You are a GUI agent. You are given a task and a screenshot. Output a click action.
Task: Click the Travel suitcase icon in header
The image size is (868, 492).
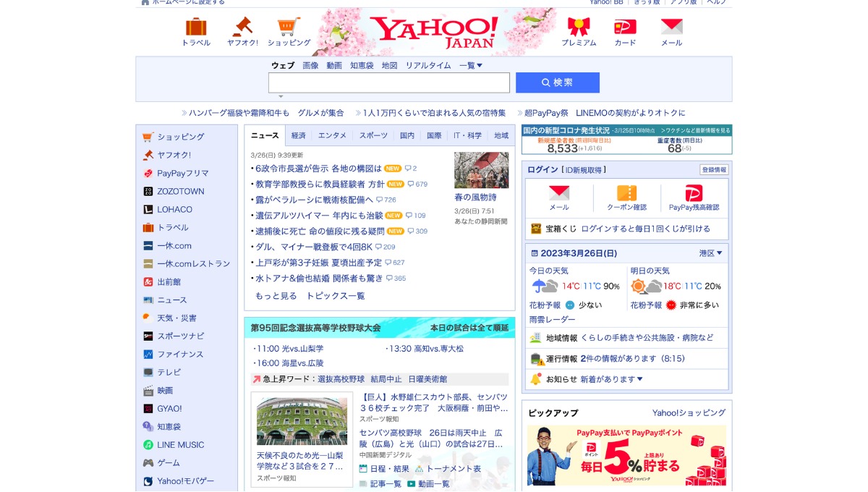coord(196,27)
